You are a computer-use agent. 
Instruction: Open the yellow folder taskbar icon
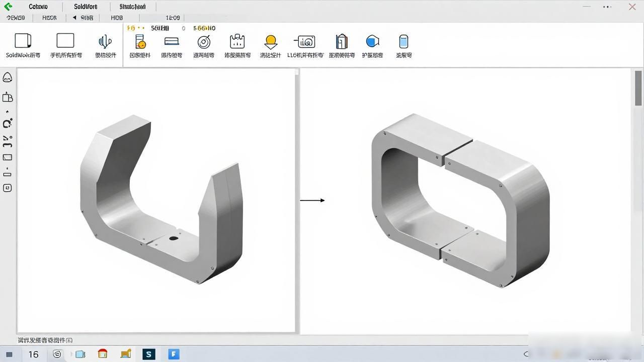coord(126,354)
